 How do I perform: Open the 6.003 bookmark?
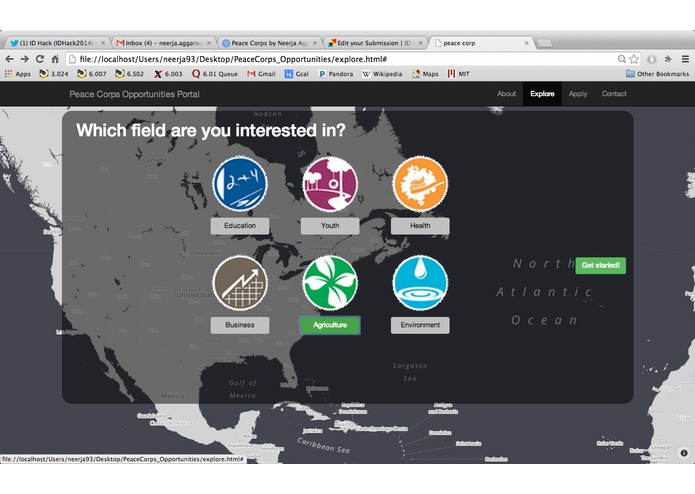point(168,74)
